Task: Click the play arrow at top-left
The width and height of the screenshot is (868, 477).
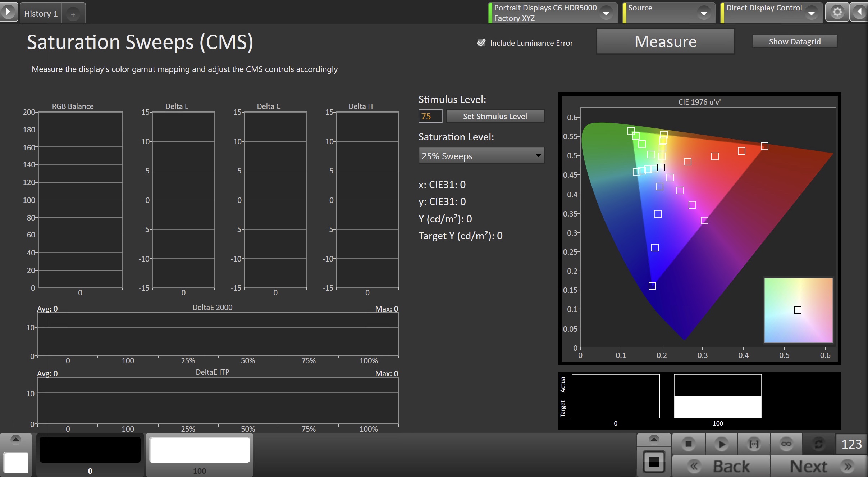Action: click(8, 12)
